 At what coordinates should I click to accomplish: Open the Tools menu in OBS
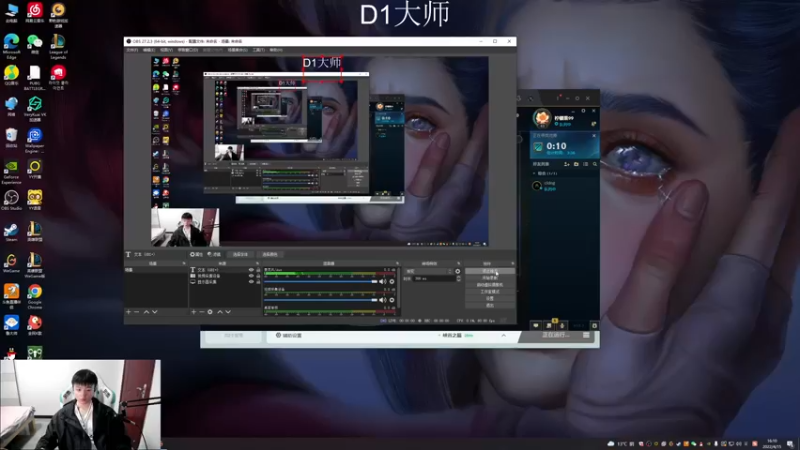[x=259, y=50]
